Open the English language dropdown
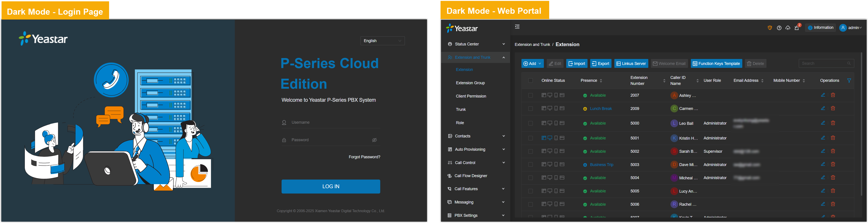Image resolution: width=868 pixels, height=223 pixels. [382, 41]
